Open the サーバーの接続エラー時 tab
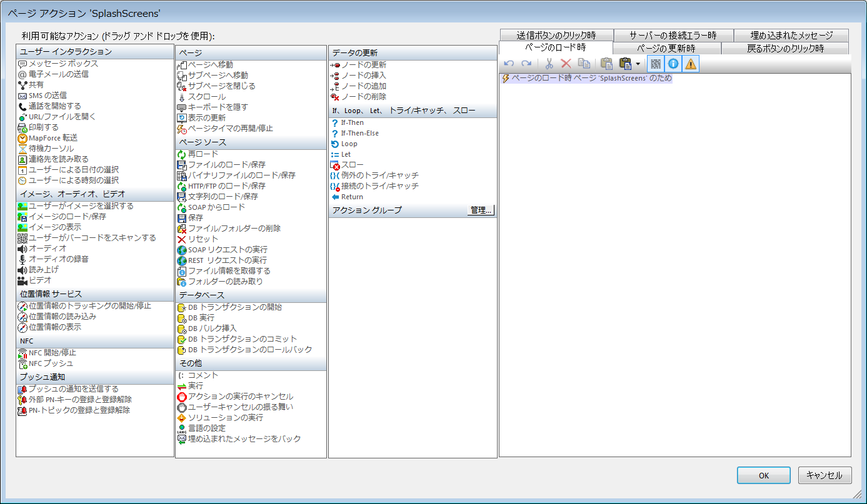The image size is (867, 504). point(673,36)
